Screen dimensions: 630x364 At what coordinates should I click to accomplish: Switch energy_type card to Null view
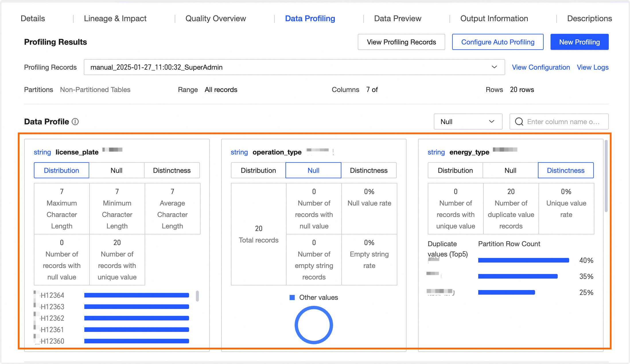[510, 171]
